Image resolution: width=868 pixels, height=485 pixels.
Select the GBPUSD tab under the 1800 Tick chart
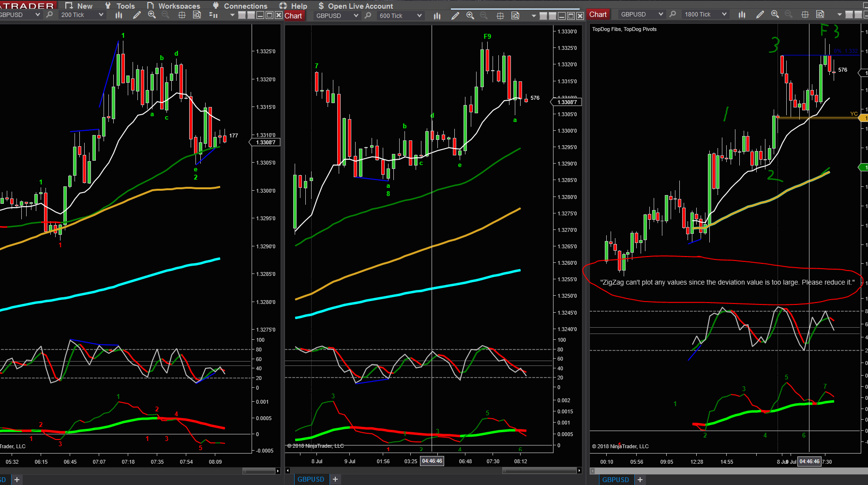[615, 480]
